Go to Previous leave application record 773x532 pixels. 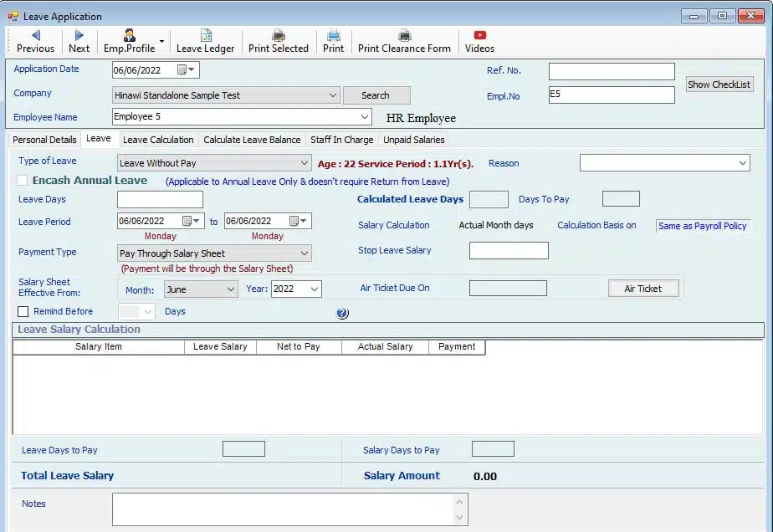point(35,42)
